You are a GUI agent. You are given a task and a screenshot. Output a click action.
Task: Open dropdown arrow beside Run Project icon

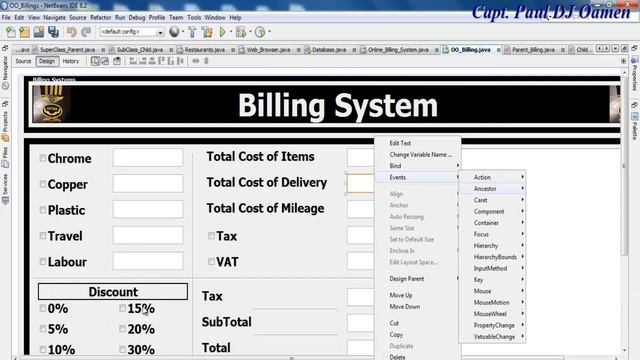231,32
